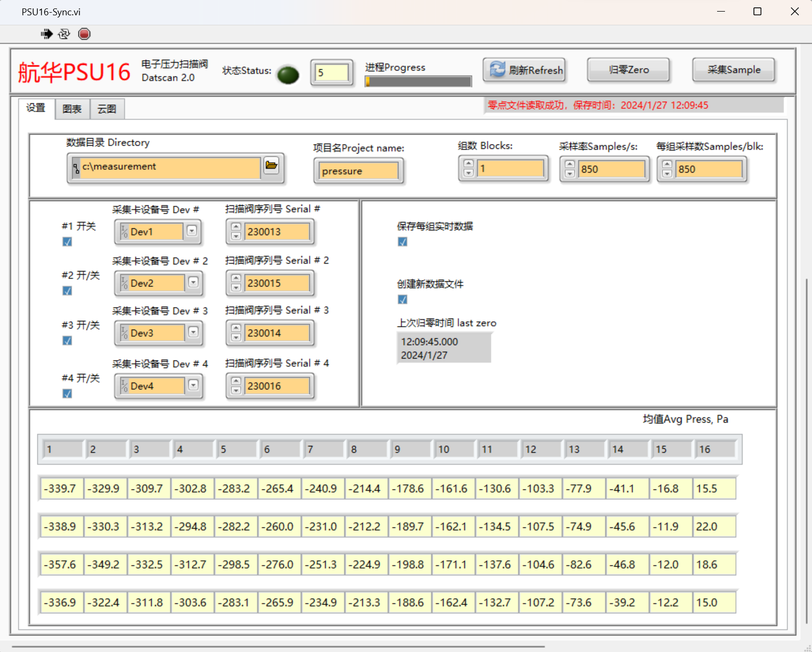This screenshot has height=652, width=812.
Task: Click the green Status LED indicator
Action: tap(288, 75)
